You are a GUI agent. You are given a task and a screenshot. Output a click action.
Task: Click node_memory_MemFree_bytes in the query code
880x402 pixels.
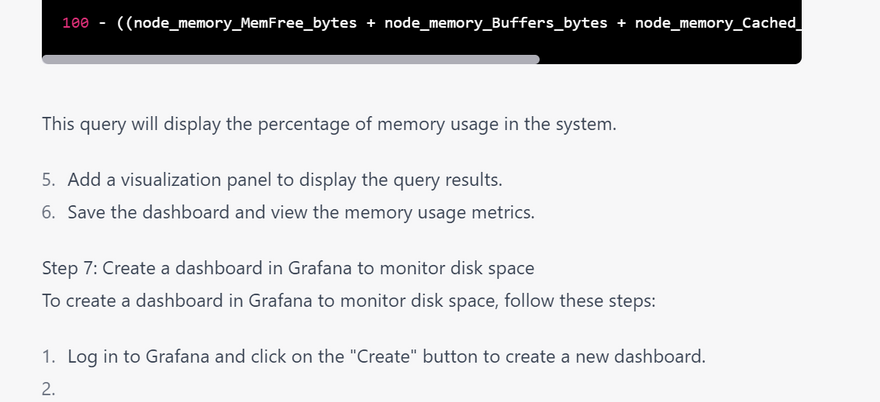point(244,22)
